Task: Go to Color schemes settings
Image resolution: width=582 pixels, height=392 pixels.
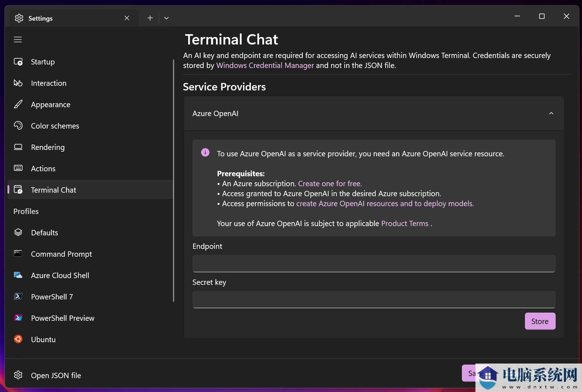Action: coord(90,126)
